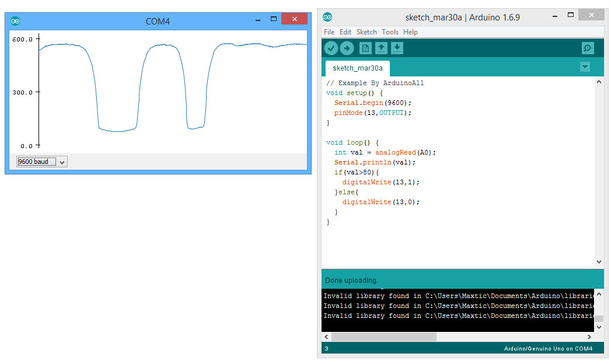Open the Tools menu

click(x=390, y=32)
